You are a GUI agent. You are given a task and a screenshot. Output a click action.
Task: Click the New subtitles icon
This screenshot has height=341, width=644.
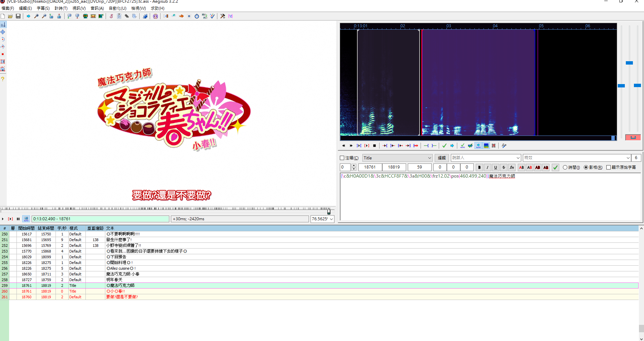(3, 16)
